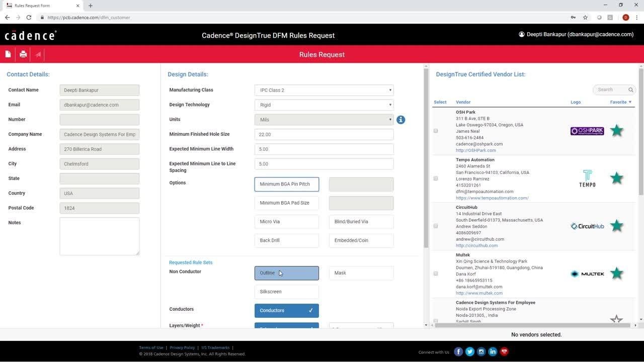Toggle the Conductors rule set button
644x362 pixels.
[x=287, y=310]
